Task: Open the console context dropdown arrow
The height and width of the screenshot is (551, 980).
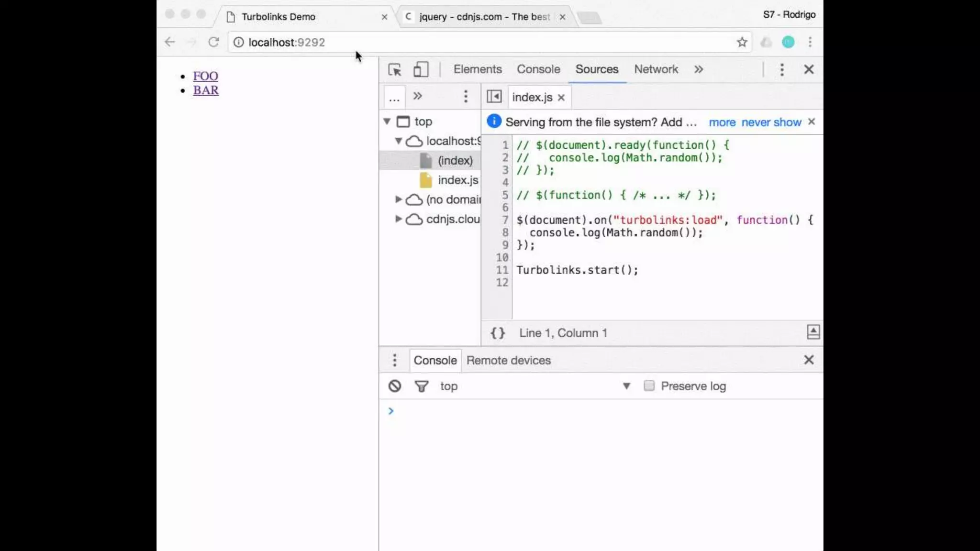Action: pos(626,386)
